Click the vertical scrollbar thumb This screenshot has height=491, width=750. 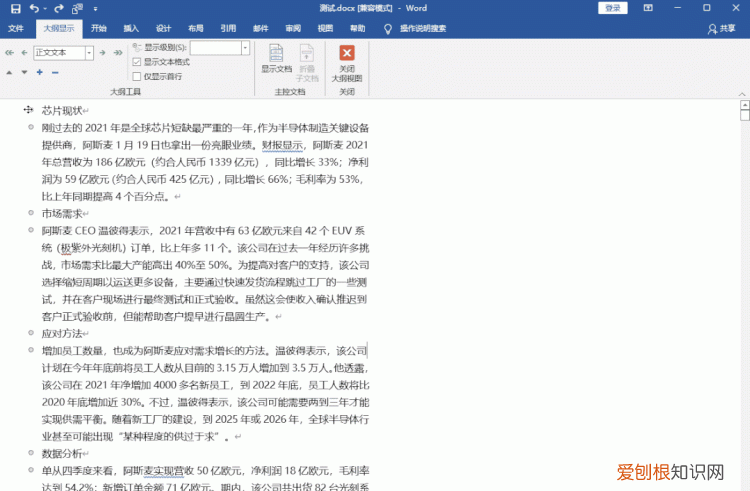pyautogui.click(x=744, y=115)
